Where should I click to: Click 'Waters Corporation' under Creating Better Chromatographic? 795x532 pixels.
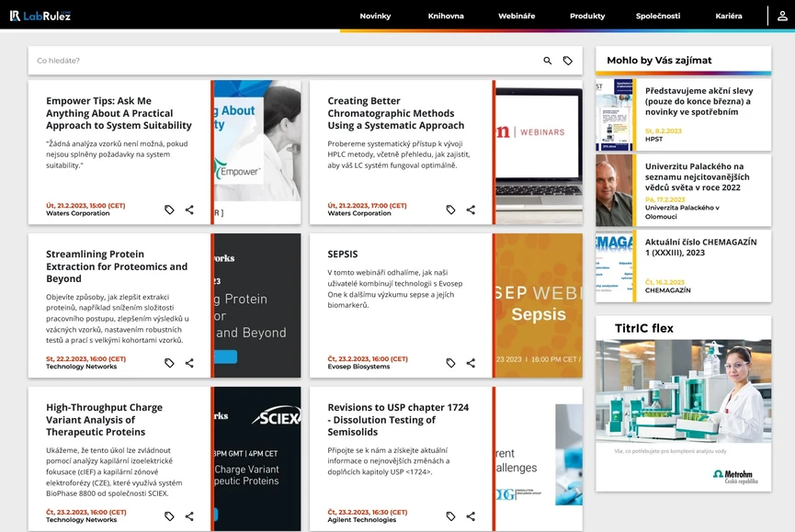(359, 213)
